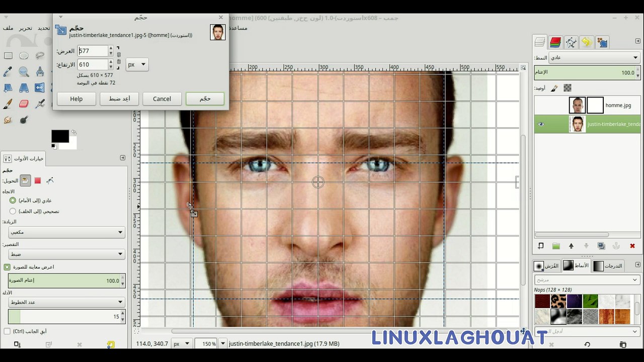
Task: Select the Dodge/Burn tool
Action: [x=24, y=120]
